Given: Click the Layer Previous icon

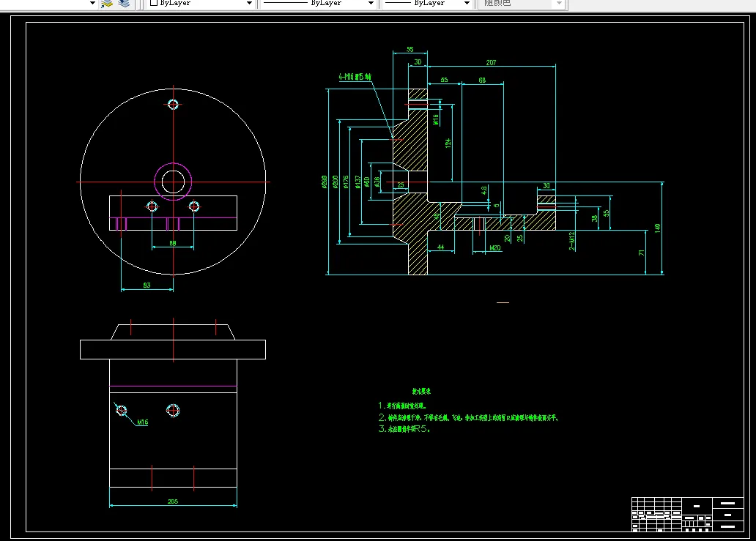Looking at the screenshot, I should point(123,3).
